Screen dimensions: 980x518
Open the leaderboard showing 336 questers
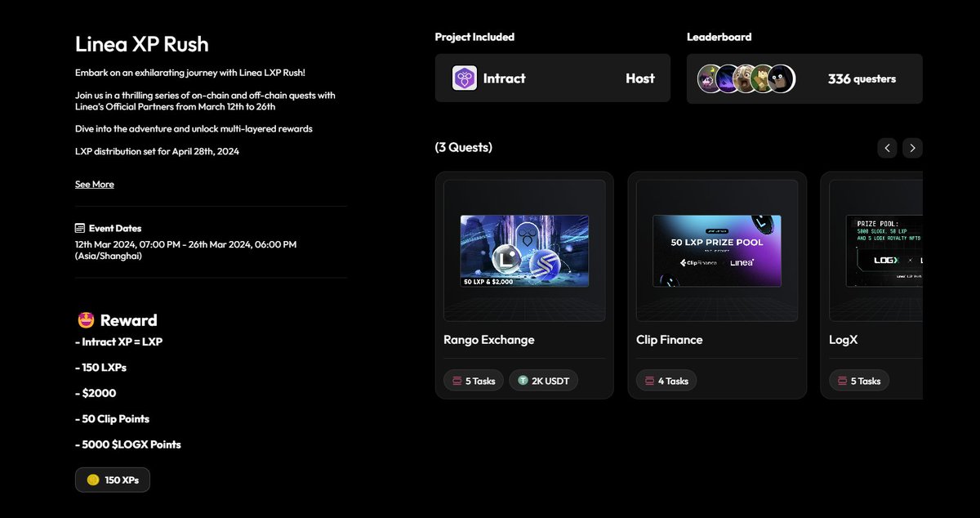click(x=804, y=78)
